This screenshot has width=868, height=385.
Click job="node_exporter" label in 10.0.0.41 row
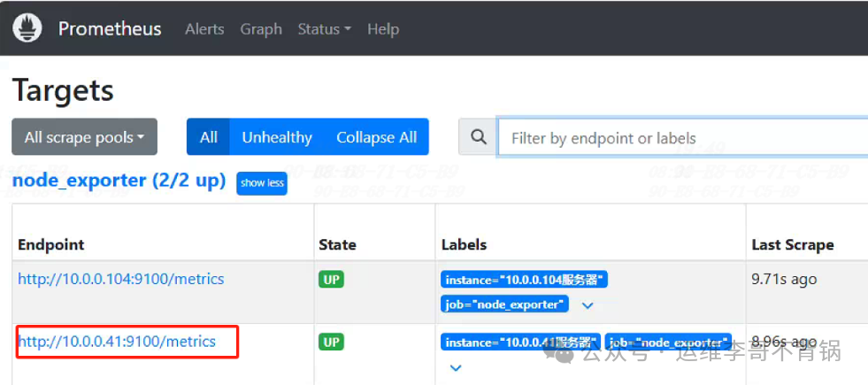tap(668, 342)
